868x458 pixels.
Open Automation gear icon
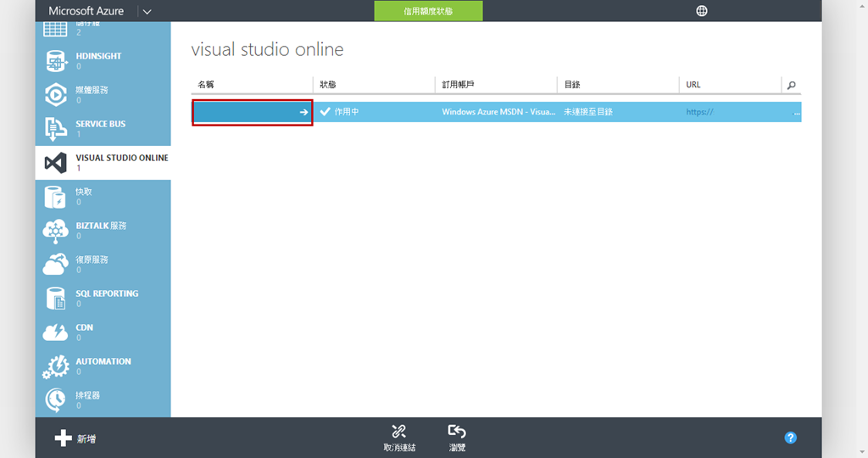(55, 366)
